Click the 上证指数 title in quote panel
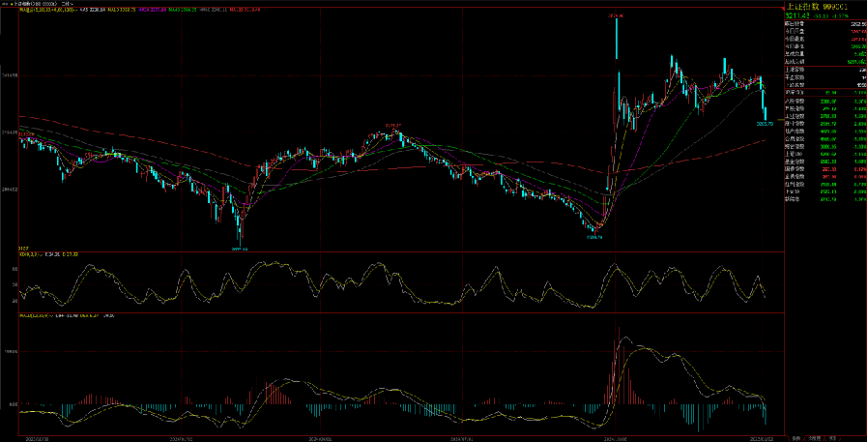Image resolution: width=868 pixels, height=442 pixels. click(x=803, y=6)
